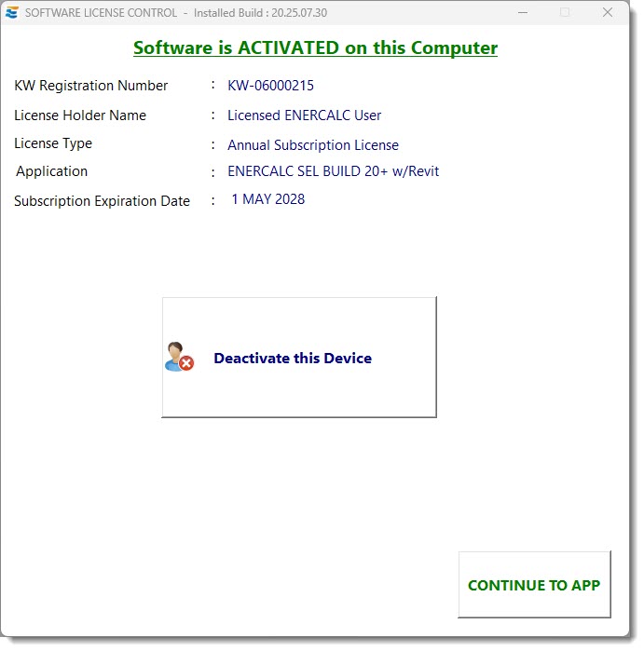Click the 'Software is ACTIVATED on this Computer' heading
The width and height of the screenshot is (644, 651).
[315, 48]
